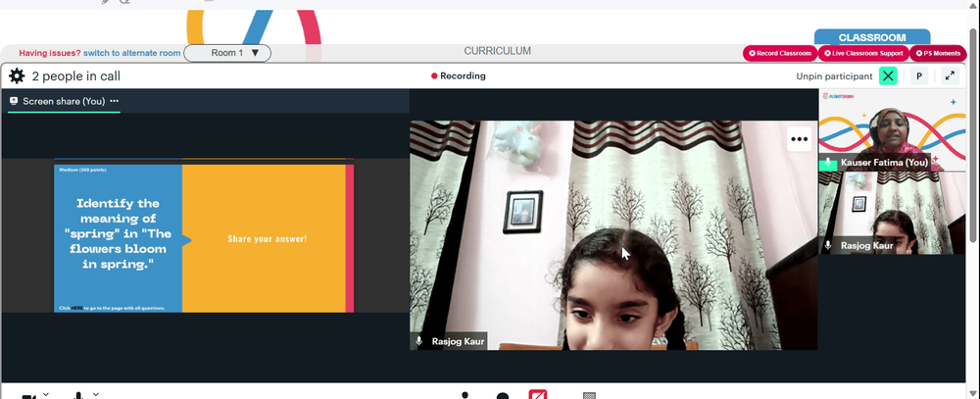
Task: Click microphone icon beside Rasjog Kaur main video
Action: pos(419,341)
